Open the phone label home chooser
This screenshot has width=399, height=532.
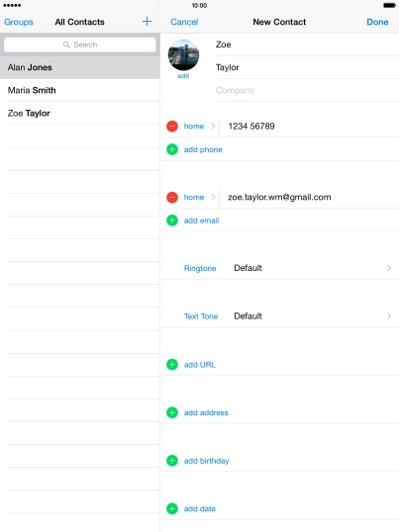[x=200, y=127]
